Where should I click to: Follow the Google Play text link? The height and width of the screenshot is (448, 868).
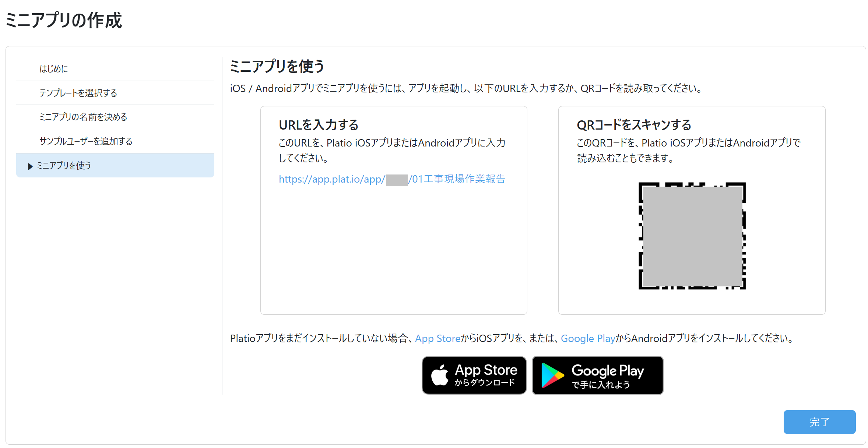click(588, 338)
